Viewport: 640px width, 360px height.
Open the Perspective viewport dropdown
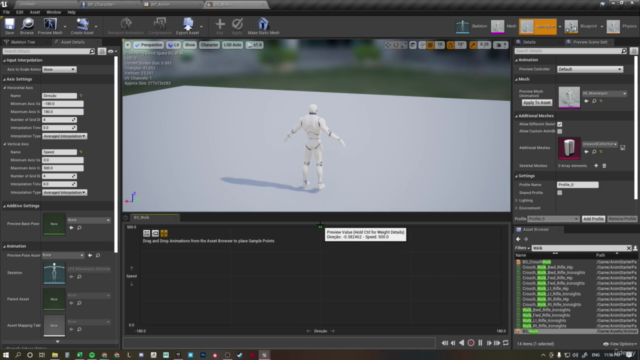(x=149, y=45)
